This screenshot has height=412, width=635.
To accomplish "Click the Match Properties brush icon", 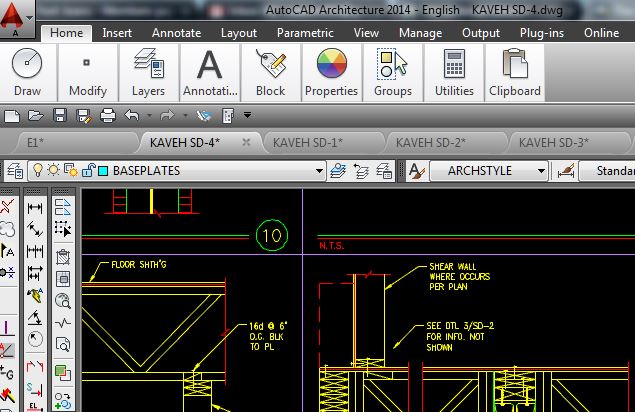I will coord(204,116).
